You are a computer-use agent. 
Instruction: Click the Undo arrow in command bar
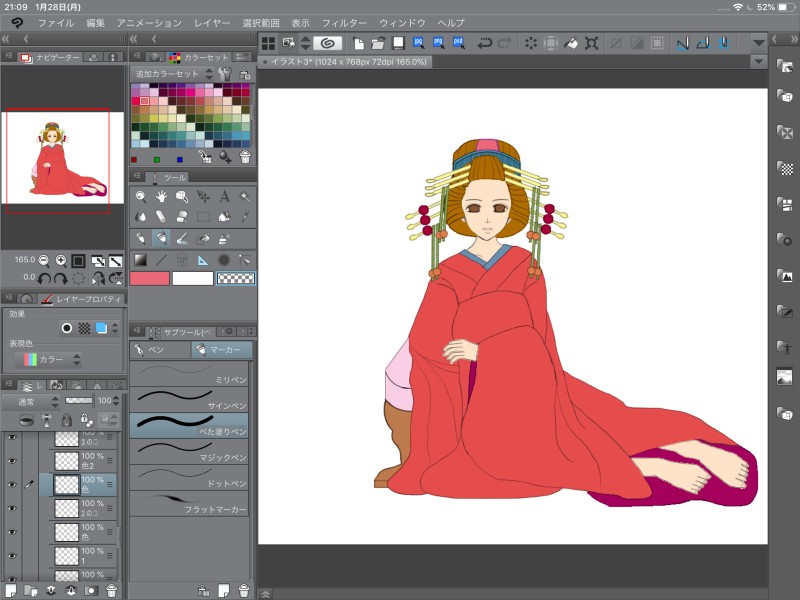(x=485, y=43)
